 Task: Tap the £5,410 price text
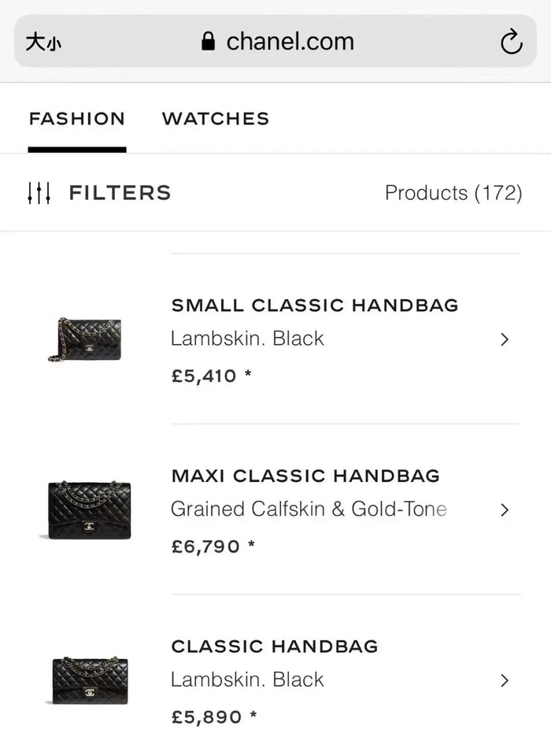[204, 376]
